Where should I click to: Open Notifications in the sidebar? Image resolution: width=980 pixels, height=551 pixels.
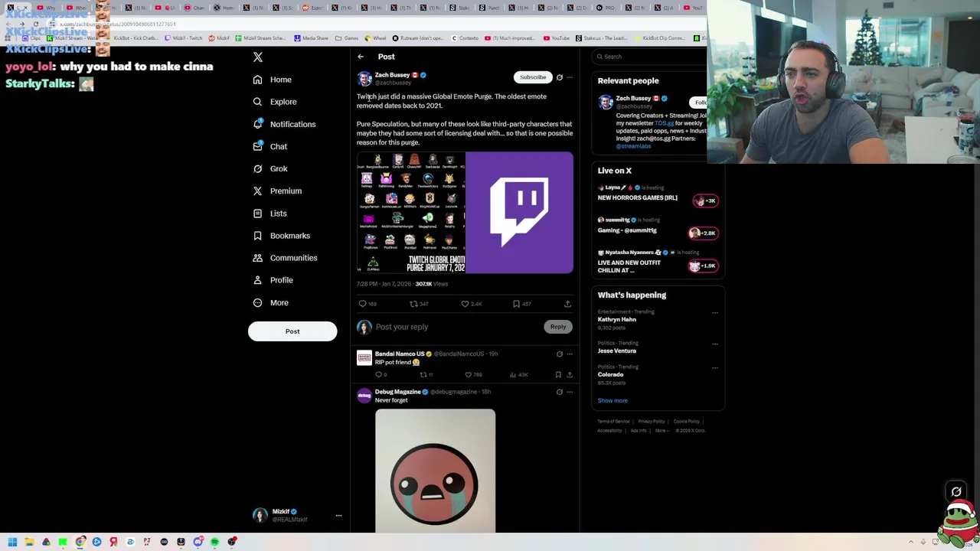(x=284, y=124)
